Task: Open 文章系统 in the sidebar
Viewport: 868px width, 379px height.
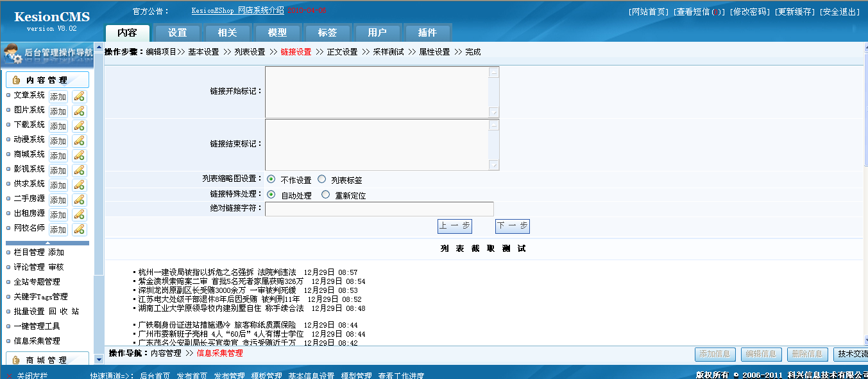Action: point(30,95)
